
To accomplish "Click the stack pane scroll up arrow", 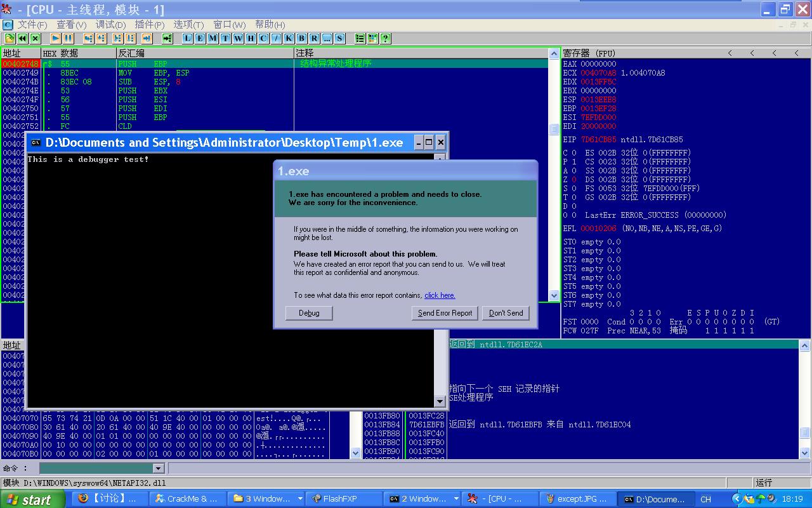I will pyautogui.click(x=804, y=345).
